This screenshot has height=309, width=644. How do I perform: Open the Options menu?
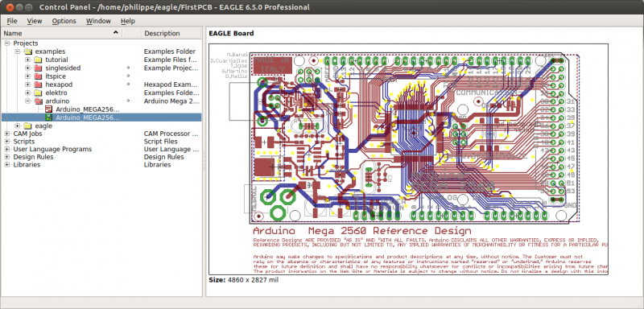[64, 21]
